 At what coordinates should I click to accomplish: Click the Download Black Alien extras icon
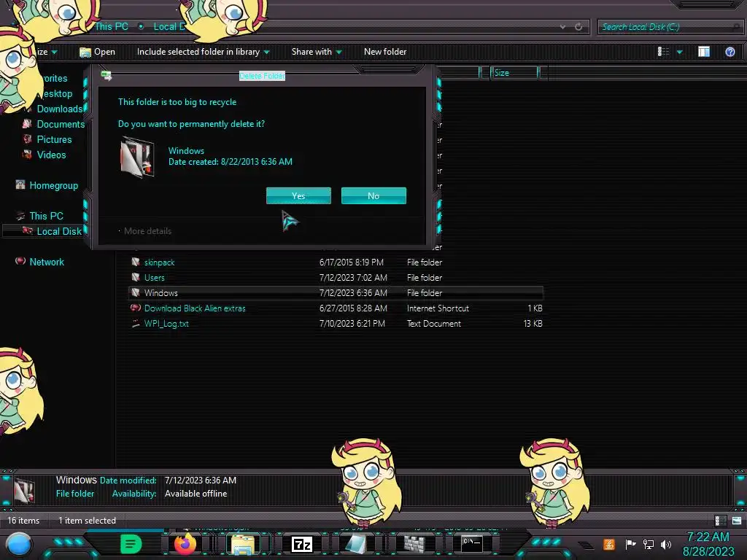pos(136,308)
